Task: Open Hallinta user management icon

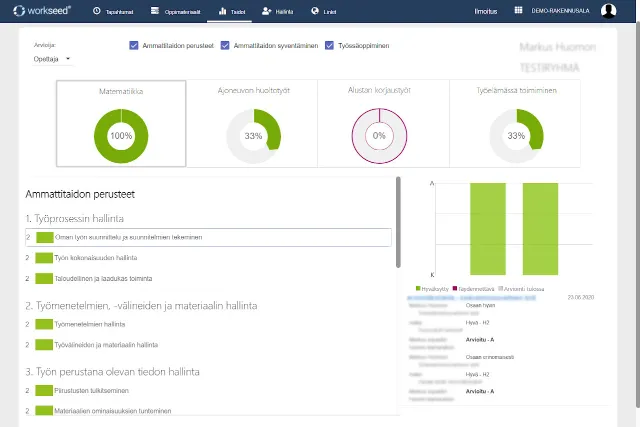Action: click(267, 11)
